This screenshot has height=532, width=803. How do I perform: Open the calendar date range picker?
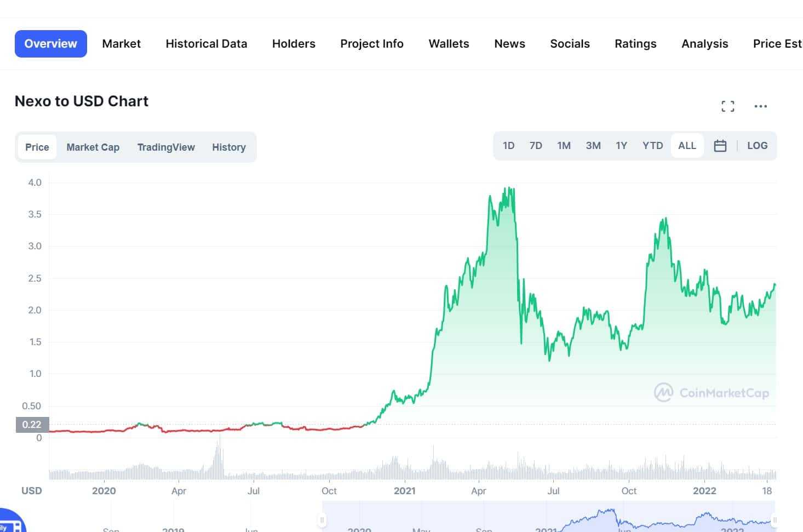pyautogui.click(x=720, y=146)
